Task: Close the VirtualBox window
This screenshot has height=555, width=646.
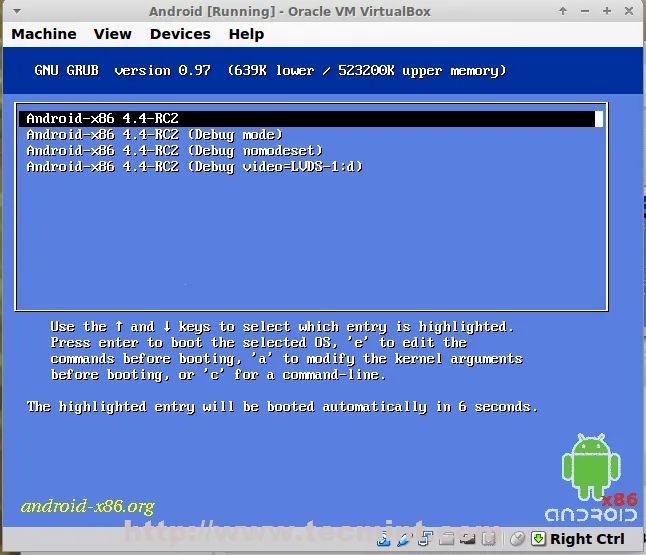Action: 629,11
